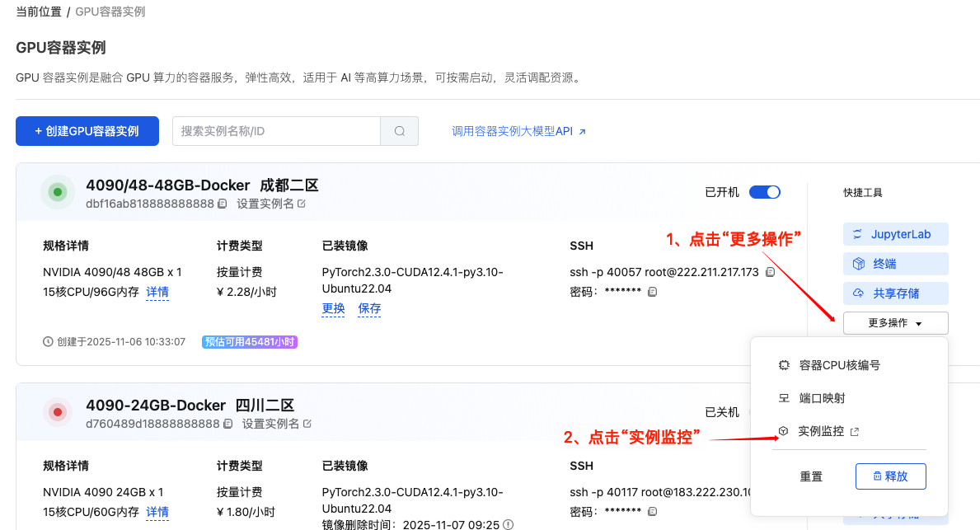Image resolution: width=980 pixels, height=530 pixels.
Task: Copy SSH password of the 四川二区 instance
Action: pyautogui.click(x=652, y=512)
